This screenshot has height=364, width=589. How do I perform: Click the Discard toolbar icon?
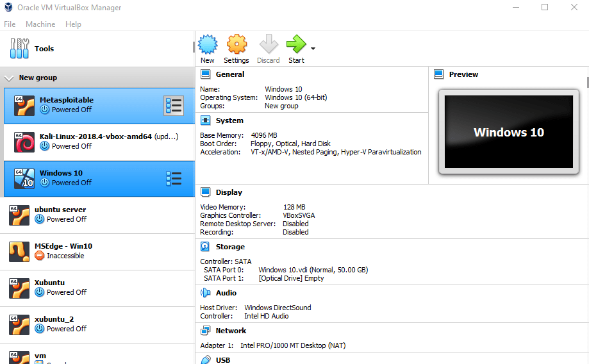pyautogui.click(x=268, y=45)
